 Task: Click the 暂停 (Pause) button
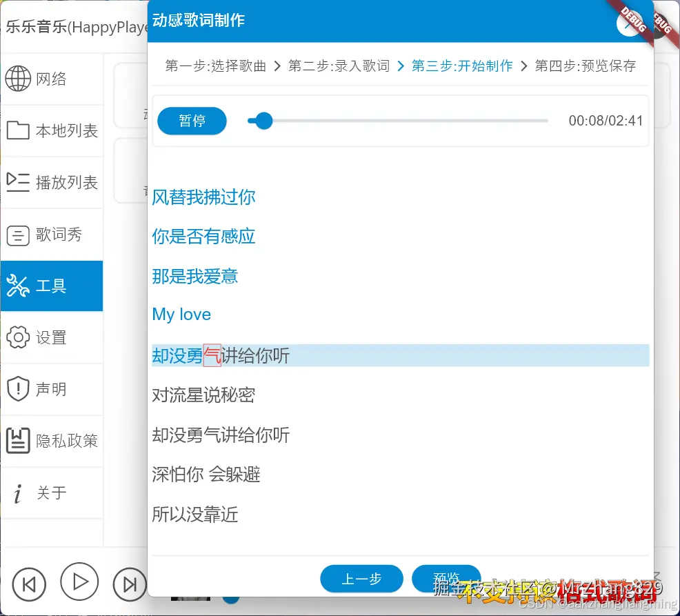192,120
